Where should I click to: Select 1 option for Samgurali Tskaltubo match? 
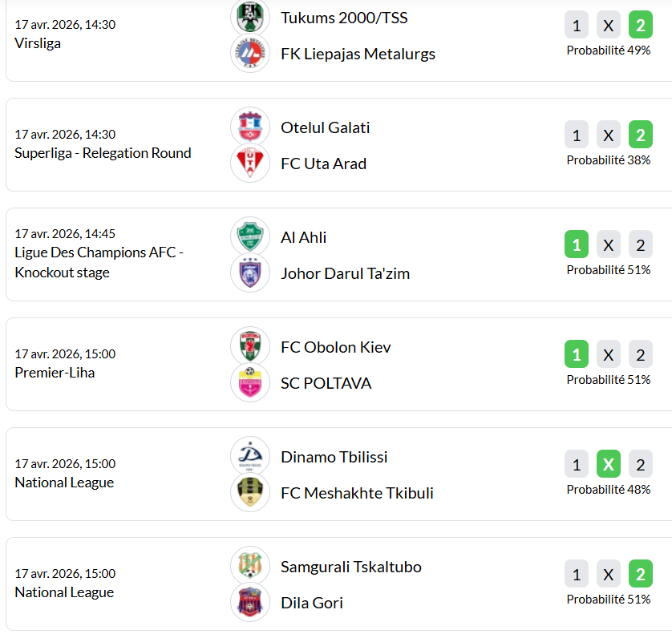click(x=576, y=574)
